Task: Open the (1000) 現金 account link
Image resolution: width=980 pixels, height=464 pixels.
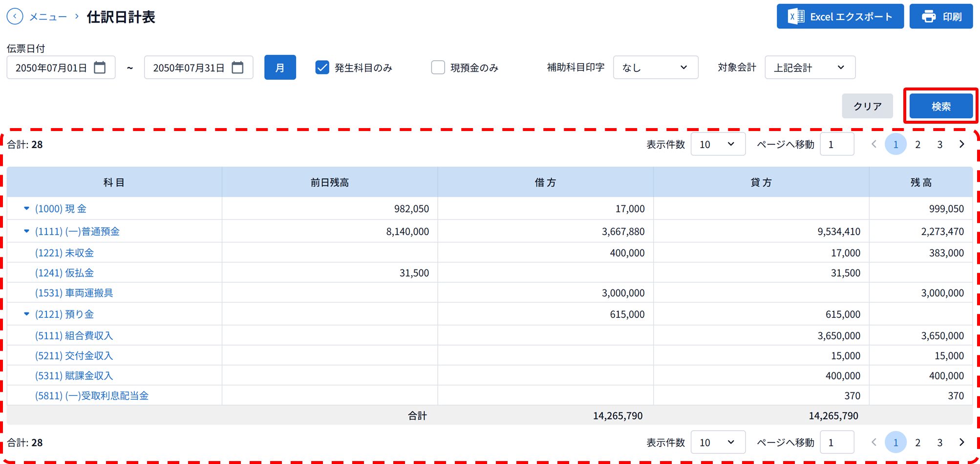Action: click(61, 209)
